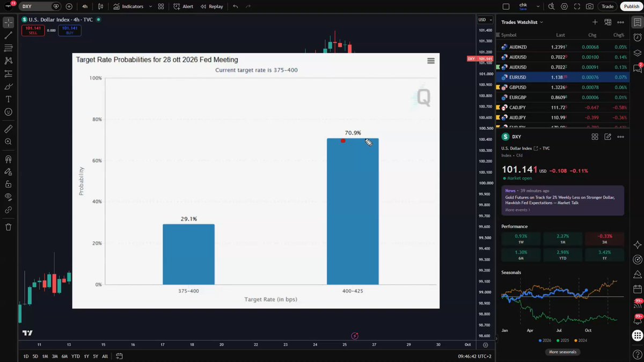
Task: Create an Alert from the toolbar
Action: coord(184,6)
